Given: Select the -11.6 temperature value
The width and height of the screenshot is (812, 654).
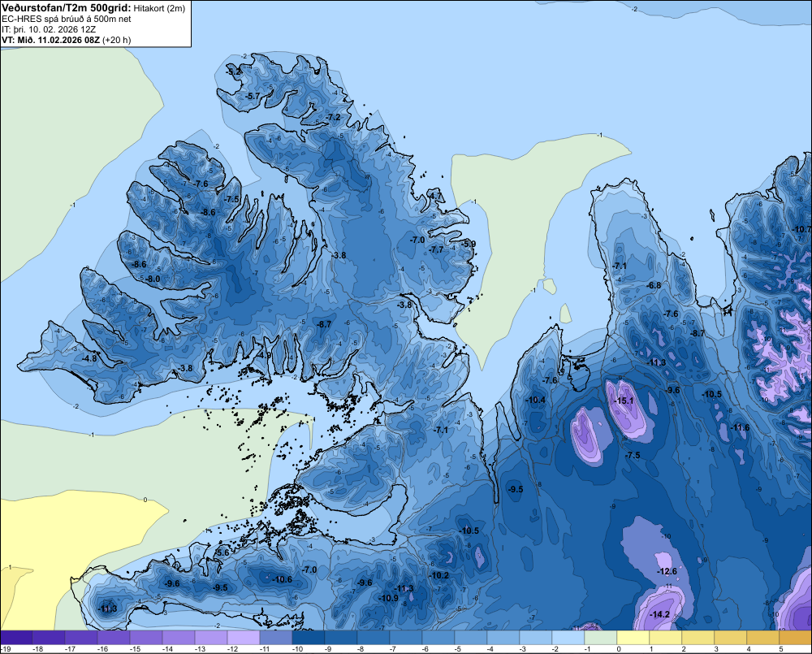Looking at the screenshot, I should [x=740, y=427].
